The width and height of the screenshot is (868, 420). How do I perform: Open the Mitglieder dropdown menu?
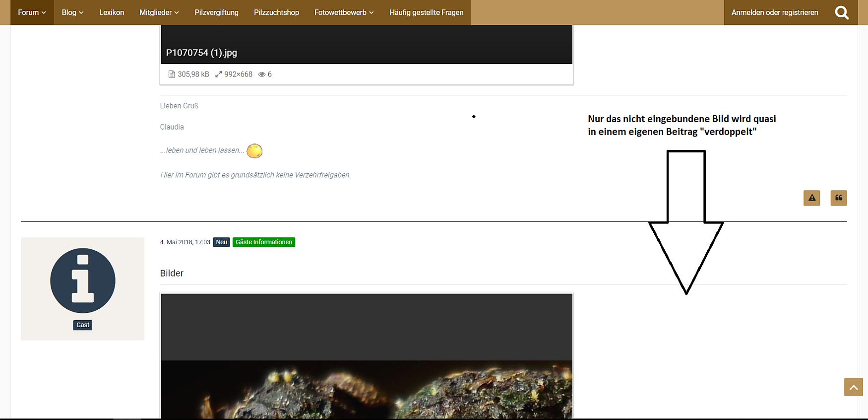(159, 12)
